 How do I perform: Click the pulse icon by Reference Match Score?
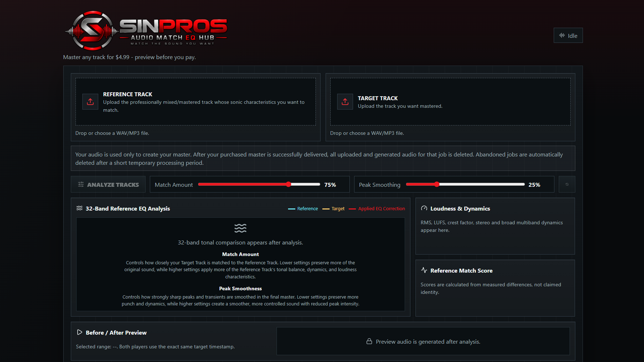click(x=424, y=270)
